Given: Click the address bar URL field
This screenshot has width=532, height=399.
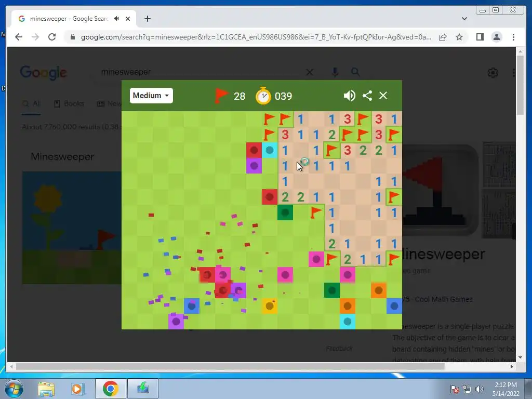Looking at the screenshot, I should point(256,37).
